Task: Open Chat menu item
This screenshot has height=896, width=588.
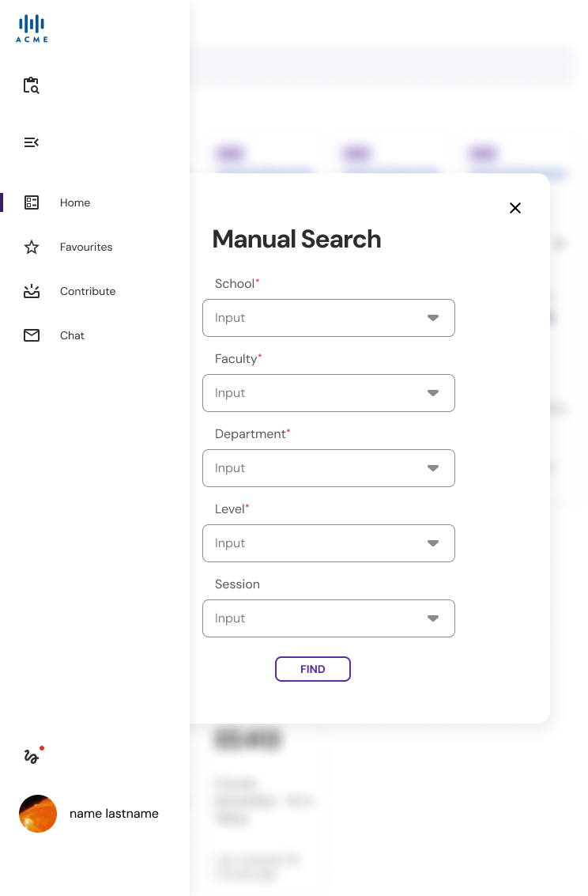Action: [x=72, y=335]
